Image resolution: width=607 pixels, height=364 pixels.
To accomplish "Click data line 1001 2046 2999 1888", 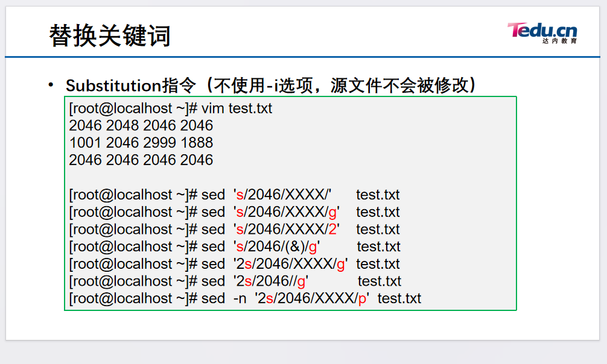I will [x=141, y=143].
